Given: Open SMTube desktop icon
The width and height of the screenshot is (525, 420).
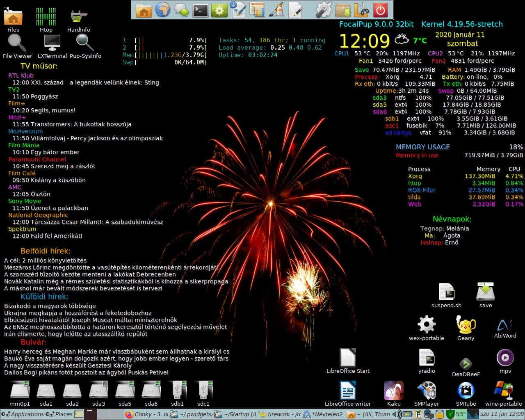Looking at the screenshot, I should pyautogui.click(x=466, y=394).
